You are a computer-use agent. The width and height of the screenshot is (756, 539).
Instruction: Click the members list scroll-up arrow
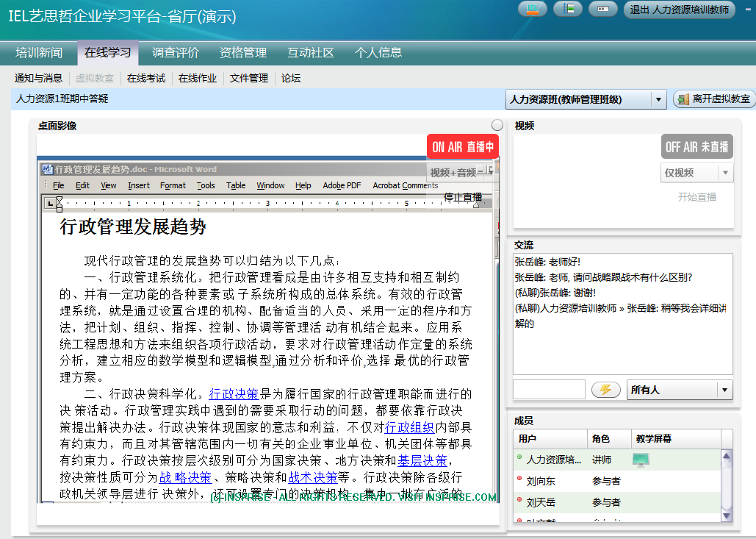point(727,455)
